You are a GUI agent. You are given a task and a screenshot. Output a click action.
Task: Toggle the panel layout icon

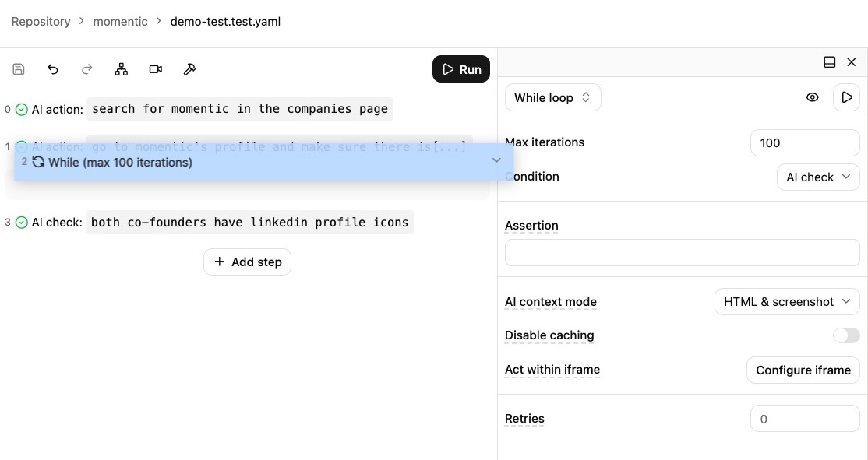pos(829,62)
